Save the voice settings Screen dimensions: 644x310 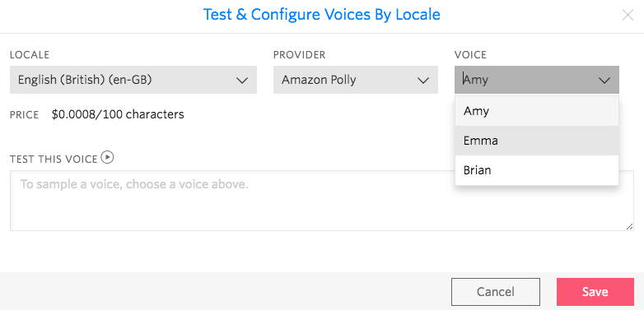595,292
